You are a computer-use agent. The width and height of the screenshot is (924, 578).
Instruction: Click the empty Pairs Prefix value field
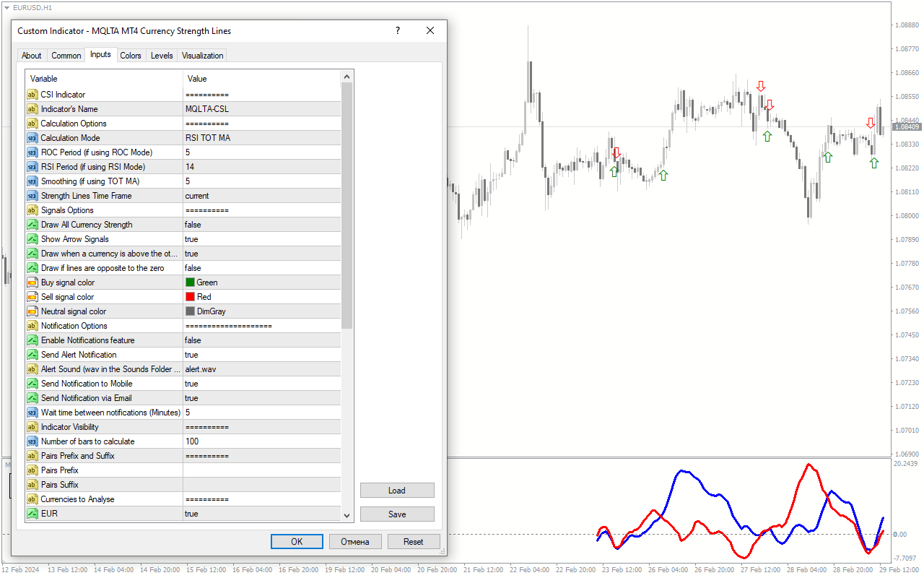(261, 470)
